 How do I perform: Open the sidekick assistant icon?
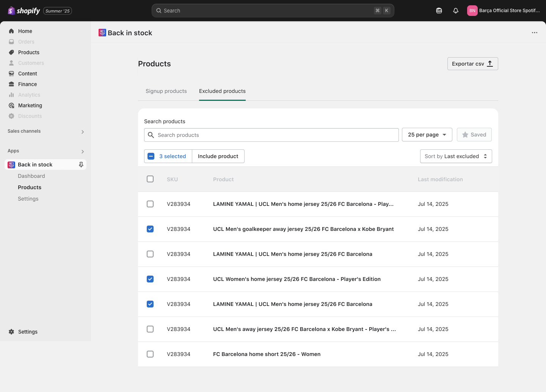439,11
